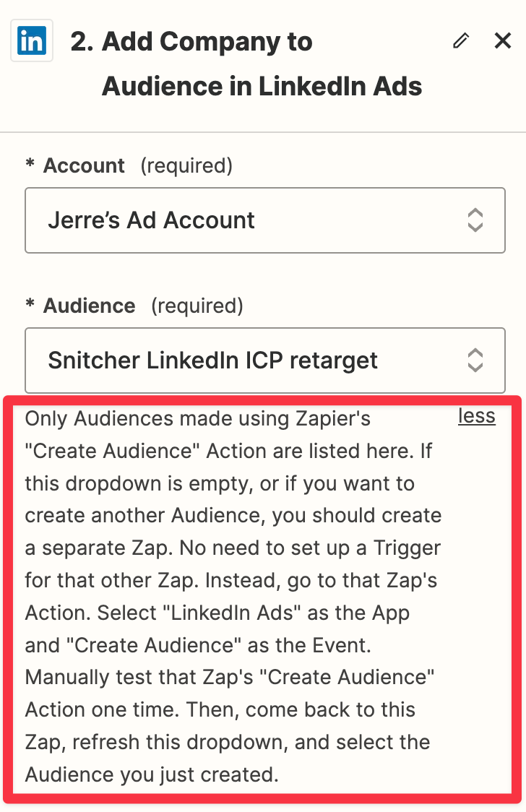The width and height of the screenshot is (526, 812).
Task: Click the Audience dropdown up-down chevron icon
Action: 475,360
